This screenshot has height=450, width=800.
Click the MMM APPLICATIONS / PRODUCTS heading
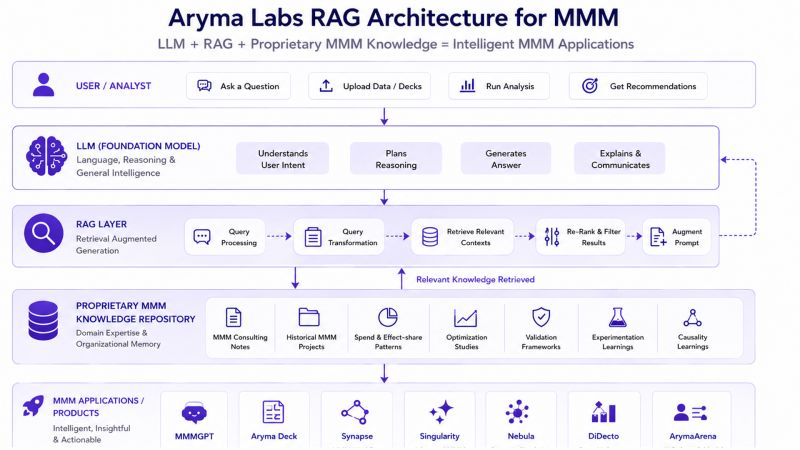click(x=98, y=407)
